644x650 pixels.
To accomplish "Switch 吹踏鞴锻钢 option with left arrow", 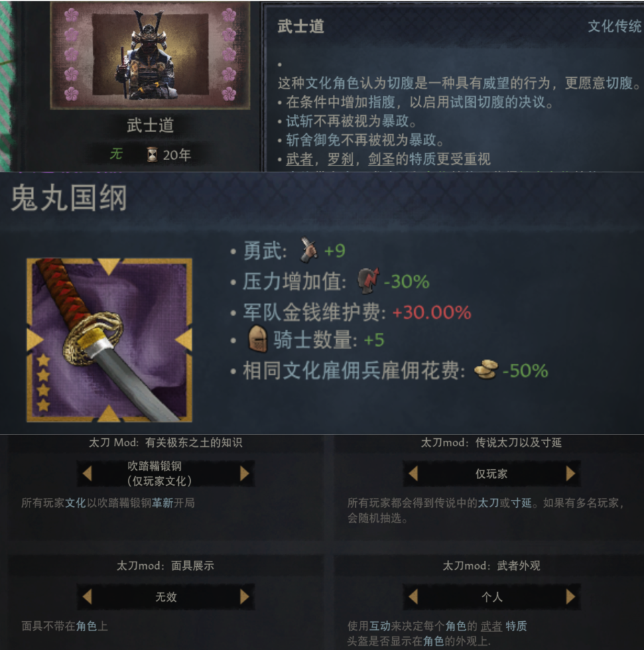I will [x=87, y=473].
